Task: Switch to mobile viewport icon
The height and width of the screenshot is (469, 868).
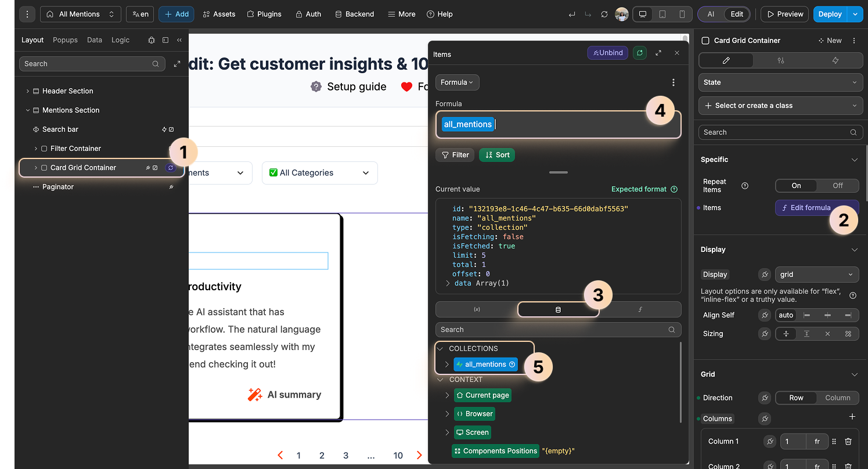Action: [682, 14]
